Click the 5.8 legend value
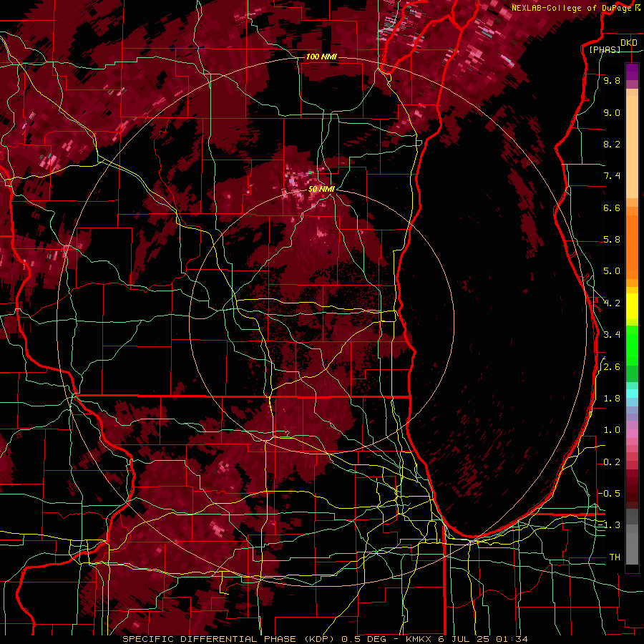This screenshot has width=644, height=644. pyautogui.click(x=612, y=240)
